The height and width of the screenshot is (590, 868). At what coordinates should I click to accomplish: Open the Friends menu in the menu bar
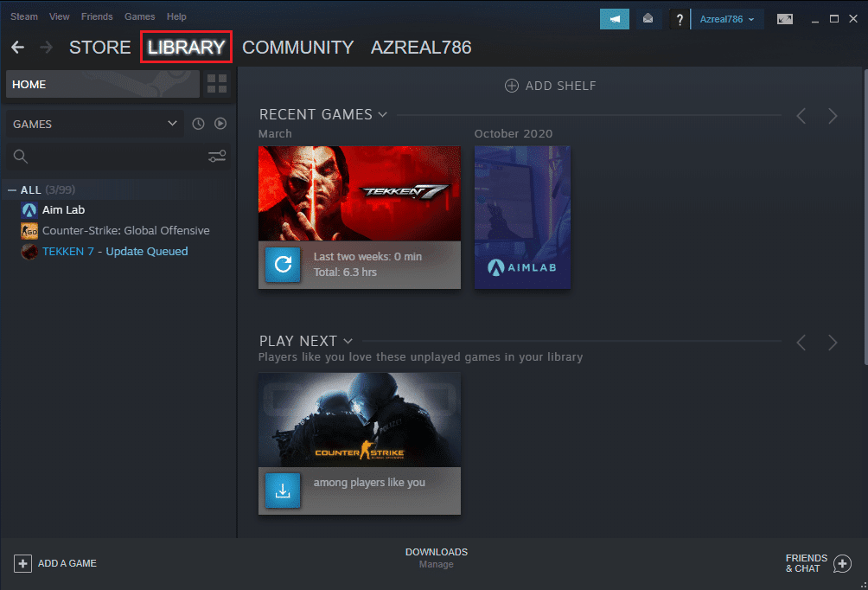[x=97, y=16]
